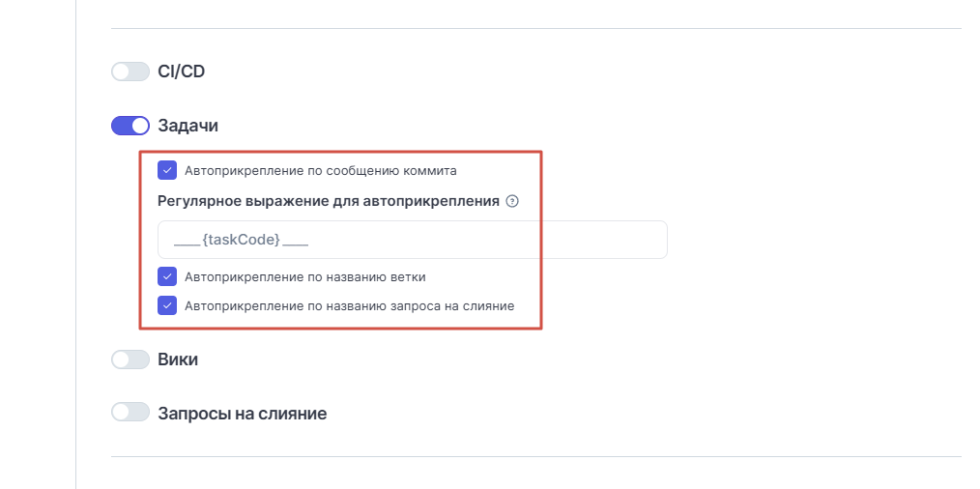Click the white knob of the Задачи switch

pos(140,126)
